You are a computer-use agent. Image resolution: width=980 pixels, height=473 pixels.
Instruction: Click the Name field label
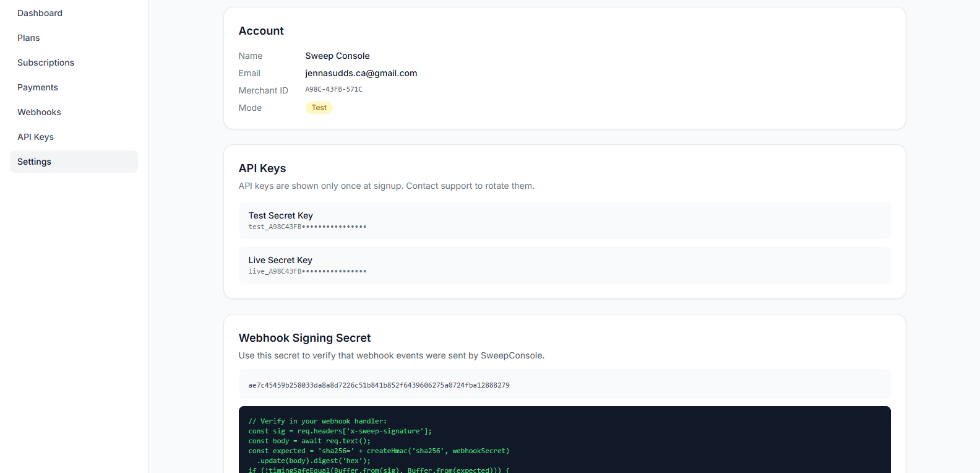251,56
